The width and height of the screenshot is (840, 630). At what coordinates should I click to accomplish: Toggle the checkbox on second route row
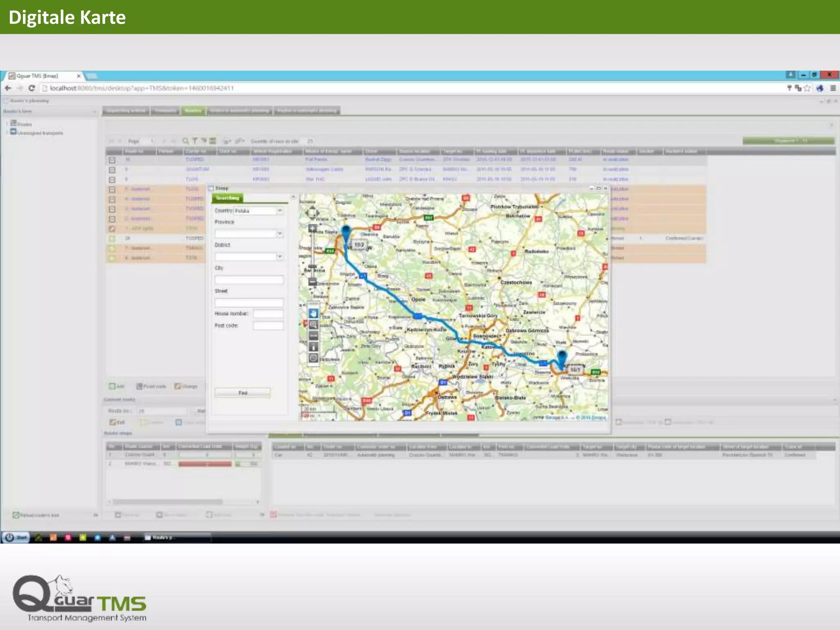[x=112, y=170]
